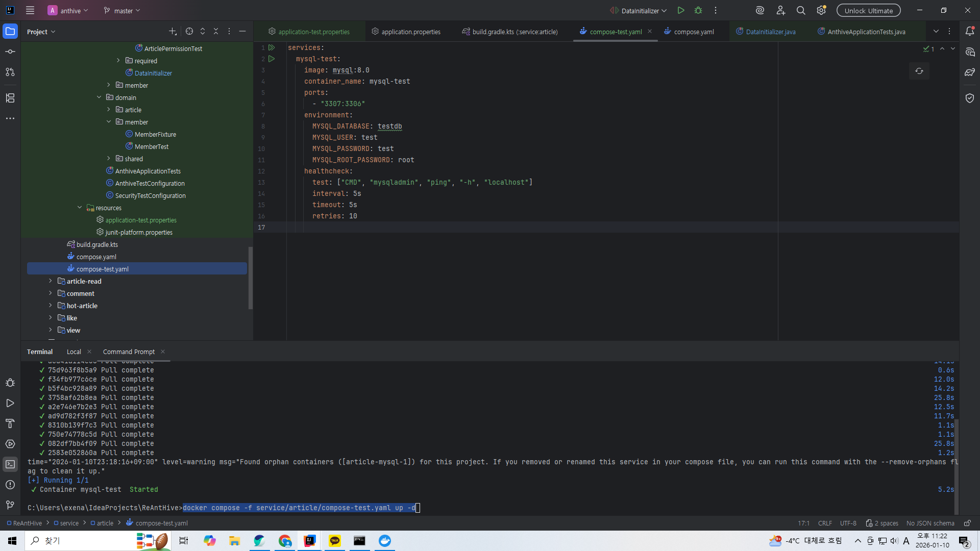The image size is (980, 551).
Task: Open the master branch dropdown
Action: [121, 10]
